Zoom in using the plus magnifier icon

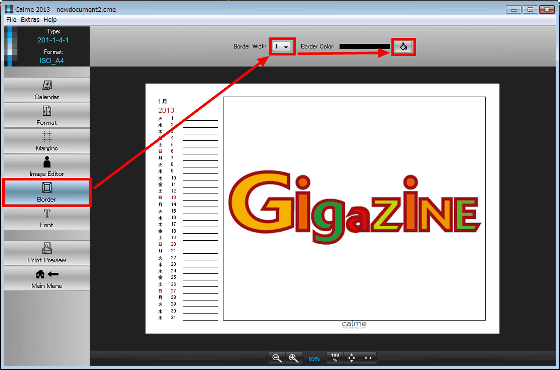click(x=294, y=358)
